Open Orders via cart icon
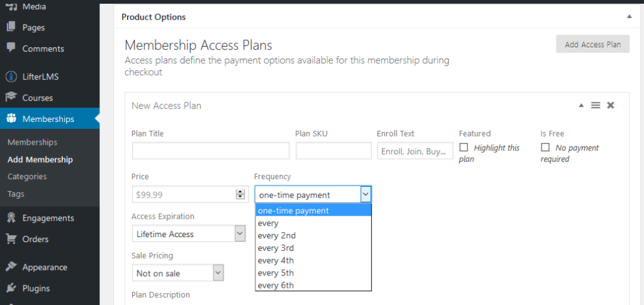Viewport: 644px width, 305px height. click(11, 239)
